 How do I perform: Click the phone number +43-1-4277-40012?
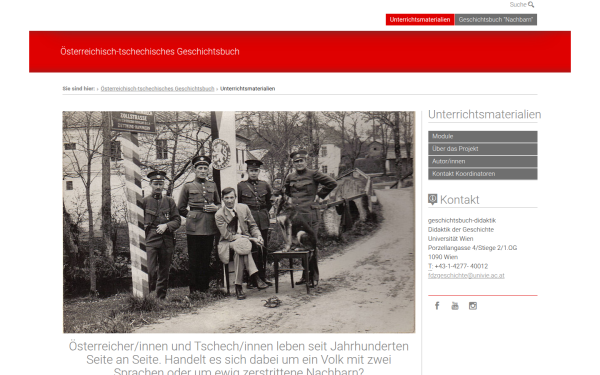click(461, 266)
